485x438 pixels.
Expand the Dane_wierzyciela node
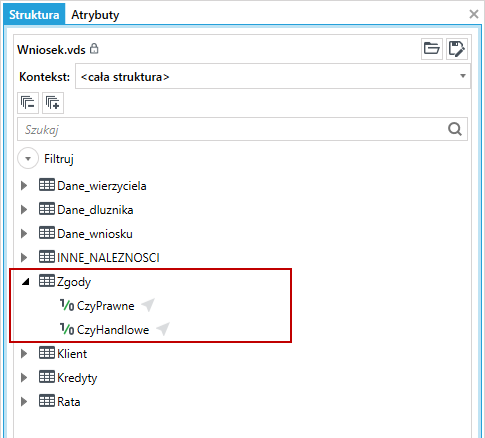tap(24, 185)
